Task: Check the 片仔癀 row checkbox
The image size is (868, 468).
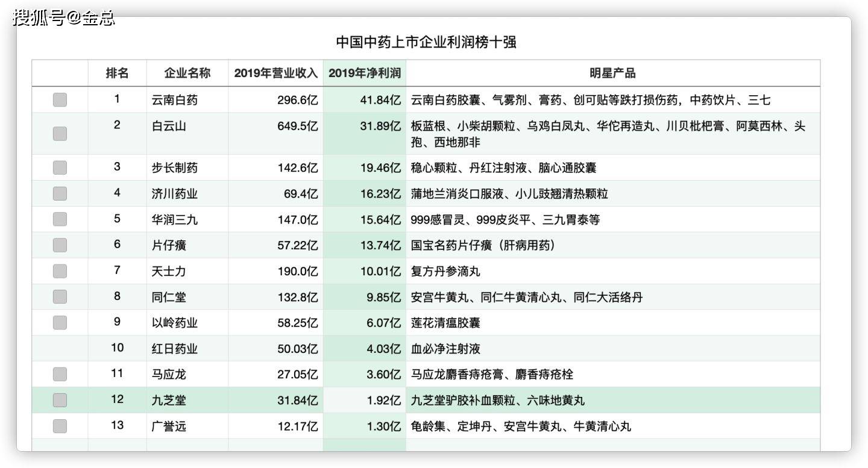Action: [x=59, y=245]
